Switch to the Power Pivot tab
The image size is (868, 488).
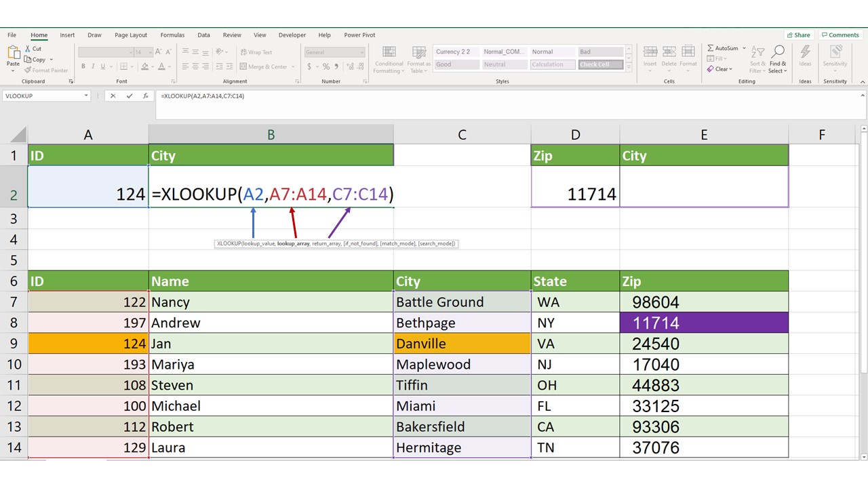click(359, 35)
